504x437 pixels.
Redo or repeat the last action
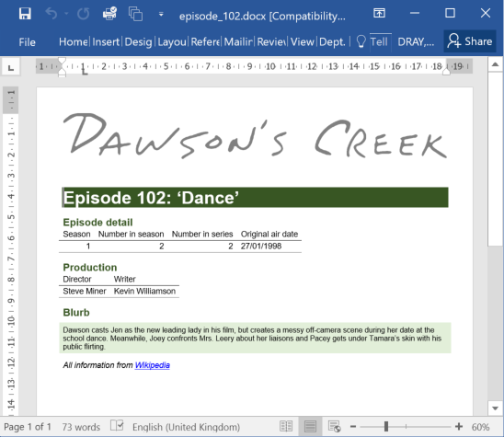84,14
